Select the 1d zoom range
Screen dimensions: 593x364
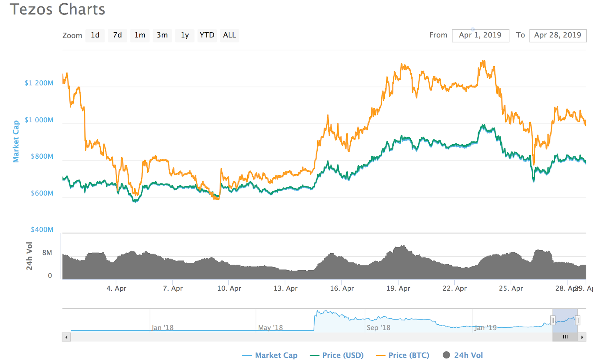[95, 35]
